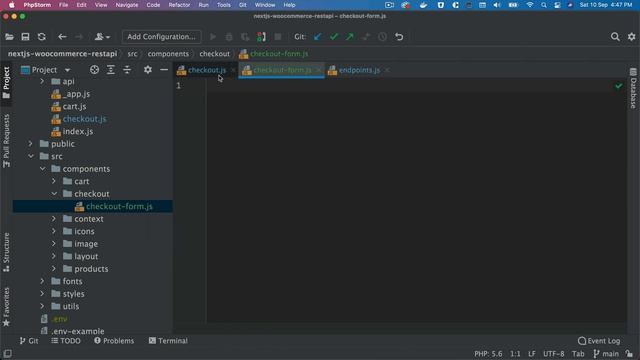640x360 pixels.
Task: Click the Run play icon
Action: (x=213, y=37)
